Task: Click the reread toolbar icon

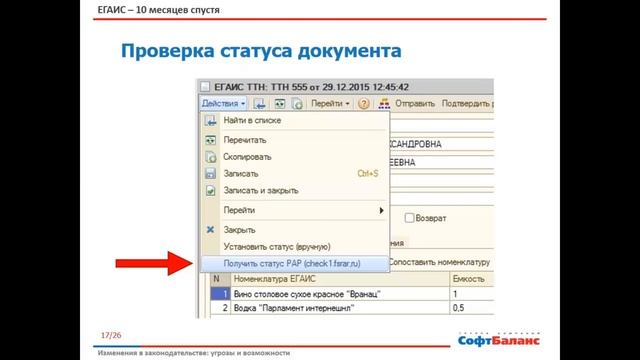Action: (280, 104)
